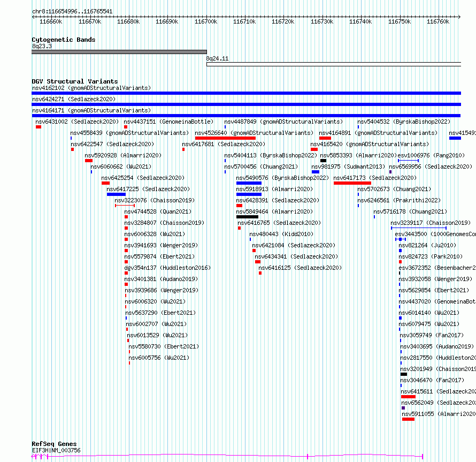The height and width of the screenshot is (462, 476).
Task: Select the black bar of nsv5849464
Action: 247,217
